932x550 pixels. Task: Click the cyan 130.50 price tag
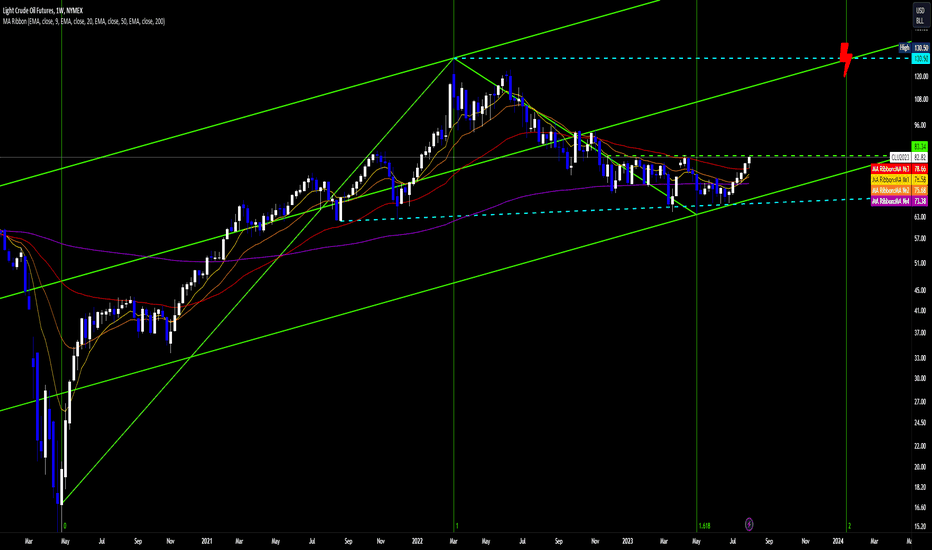pyautogui.click(x=921, y=59)
